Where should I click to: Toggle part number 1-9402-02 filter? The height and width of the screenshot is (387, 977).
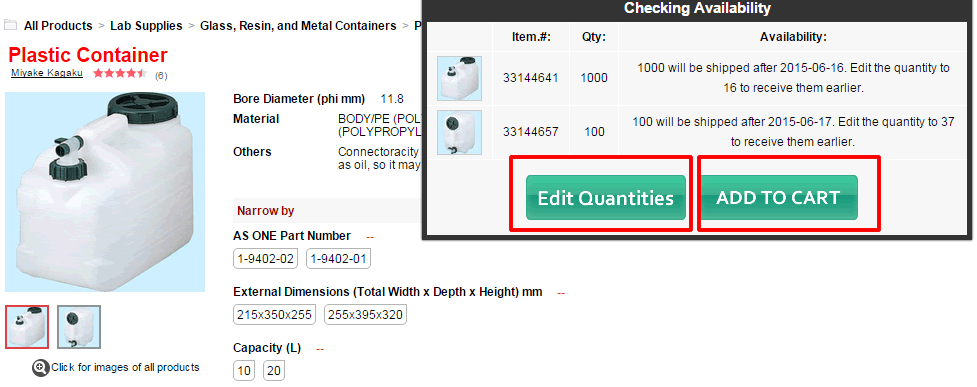tap(265, 259)
